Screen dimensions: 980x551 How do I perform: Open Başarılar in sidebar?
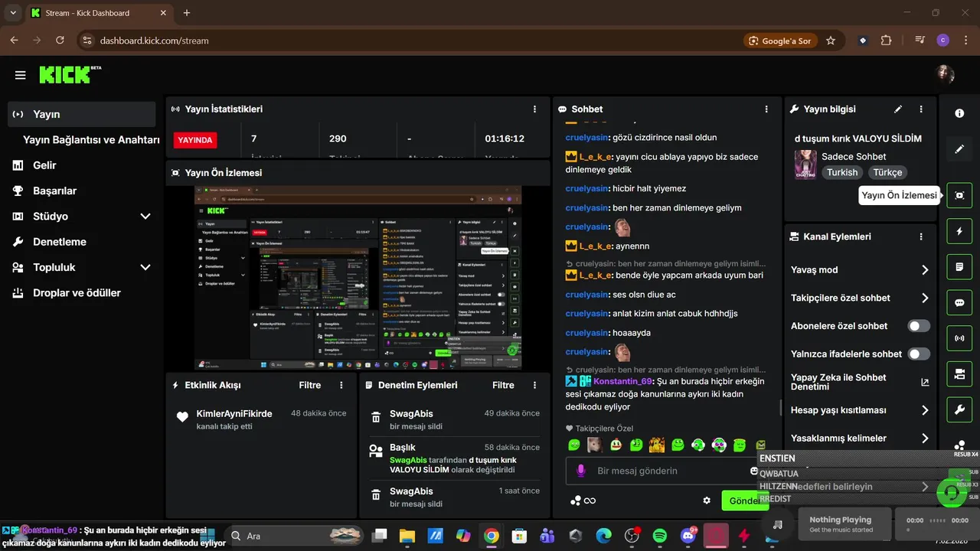tap(54, 191)
